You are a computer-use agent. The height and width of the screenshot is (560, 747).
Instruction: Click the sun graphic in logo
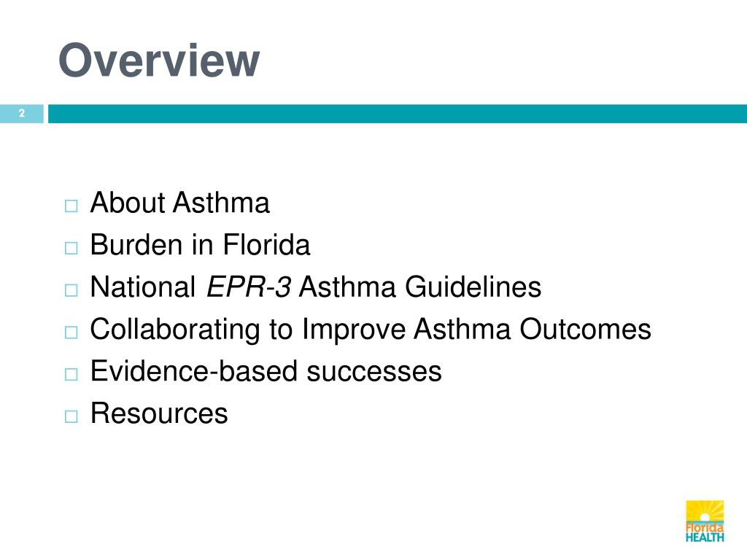point(705,511)
